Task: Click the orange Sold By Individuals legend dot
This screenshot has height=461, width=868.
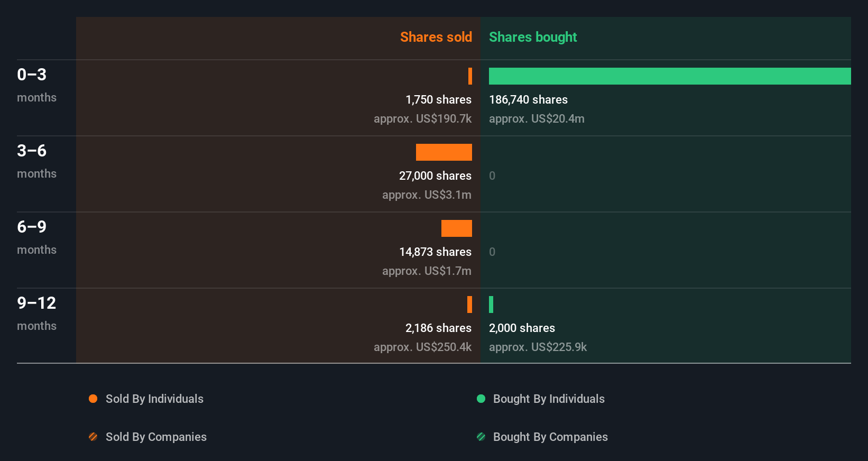Action: [93, 399]
